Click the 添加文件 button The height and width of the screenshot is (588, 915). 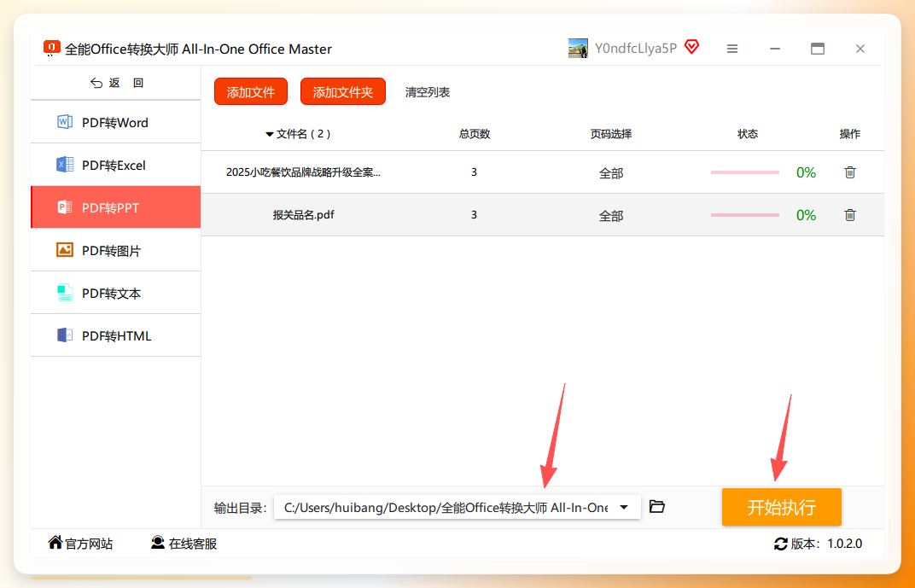(251, 91)
